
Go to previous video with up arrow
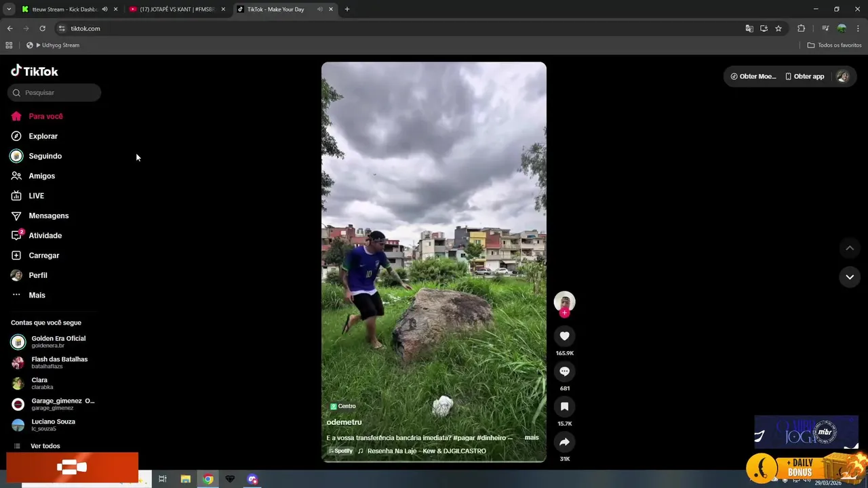(x=850, y=248)
